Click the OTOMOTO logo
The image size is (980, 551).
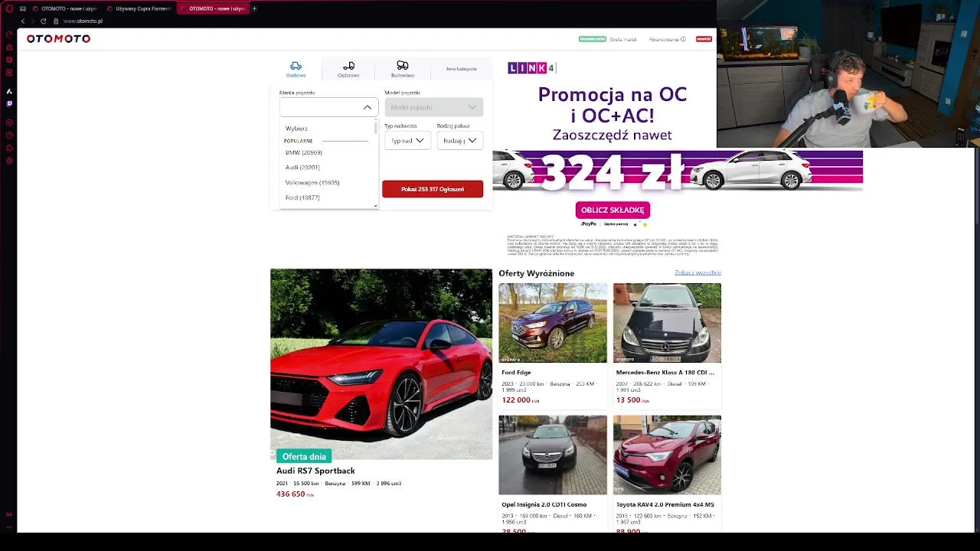pos(58,39)
